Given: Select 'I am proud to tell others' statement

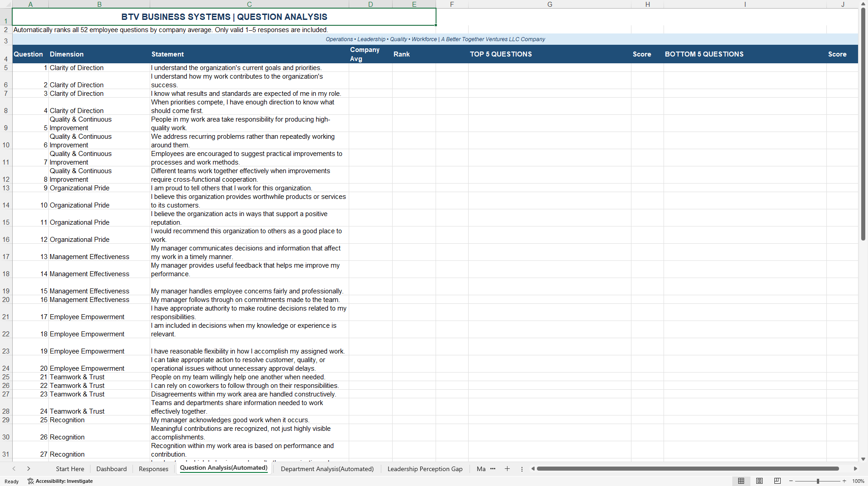Looking at the screenshot, I should click(249, 188).
